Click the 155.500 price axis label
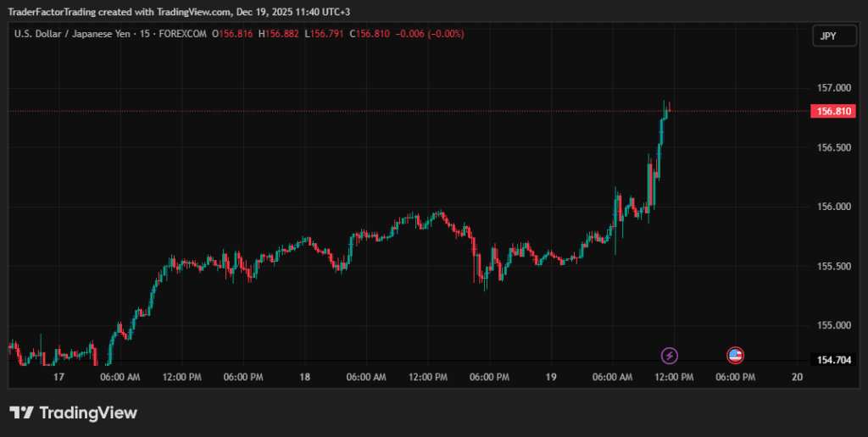This screenshot has height=437, width=868. pos(834,266)
